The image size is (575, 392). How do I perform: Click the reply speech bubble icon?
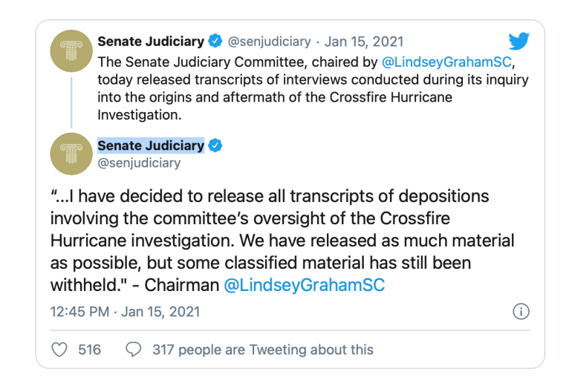click(x=134, y=349)
